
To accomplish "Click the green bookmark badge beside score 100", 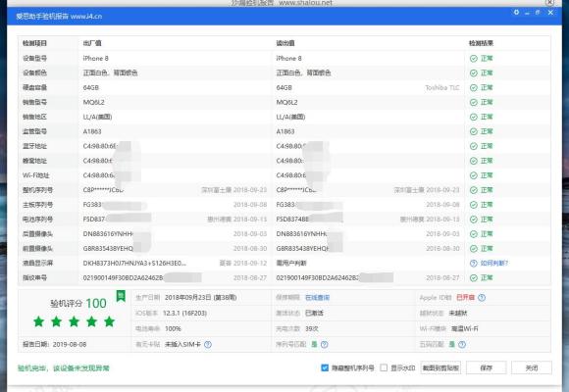I will [121, 296].
